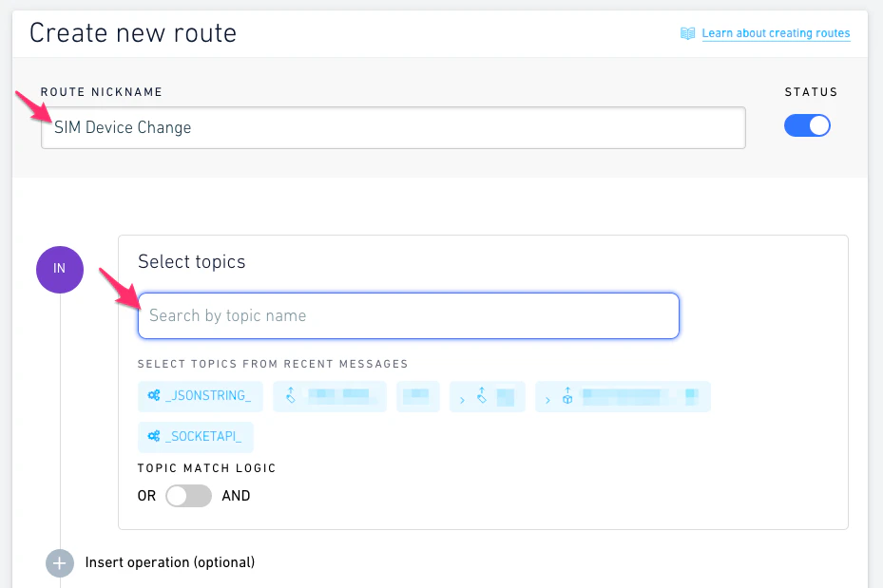Click the gear icon on the _SOCKETAPI_ chip
Image resolution: width=883 pixels, height=588 pixels.
(152, 437)
